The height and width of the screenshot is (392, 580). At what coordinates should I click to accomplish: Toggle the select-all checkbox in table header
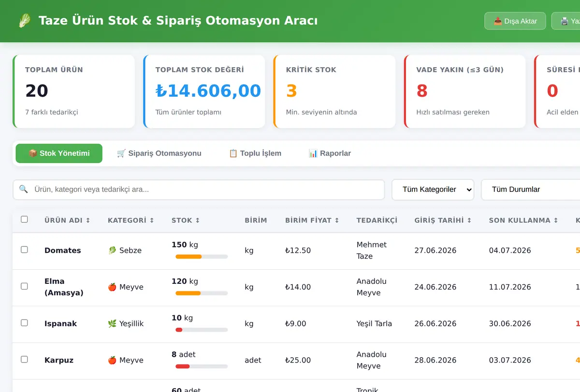(x=24, y=219)
